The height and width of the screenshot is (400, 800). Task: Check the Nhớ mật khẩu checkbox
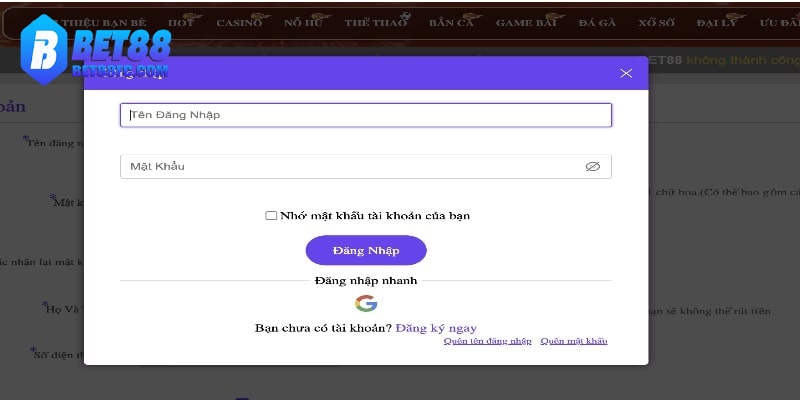click(x=271, y=215)
